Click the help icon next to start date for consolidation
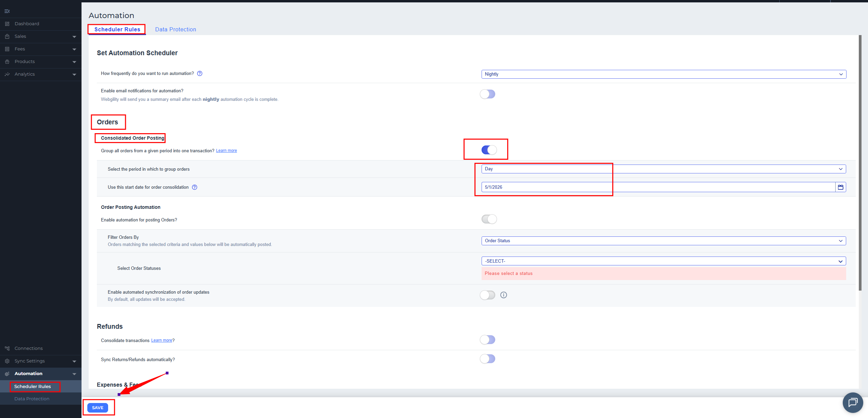868x418 pixels. point(195,187)
